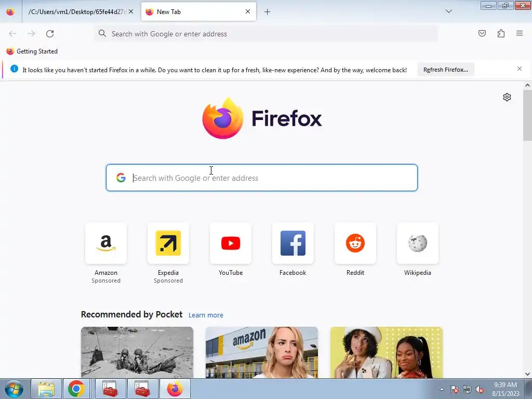This screenshot has height=399, width=532.
Task: Open the Getting Started bookmark
Action: 32,51
